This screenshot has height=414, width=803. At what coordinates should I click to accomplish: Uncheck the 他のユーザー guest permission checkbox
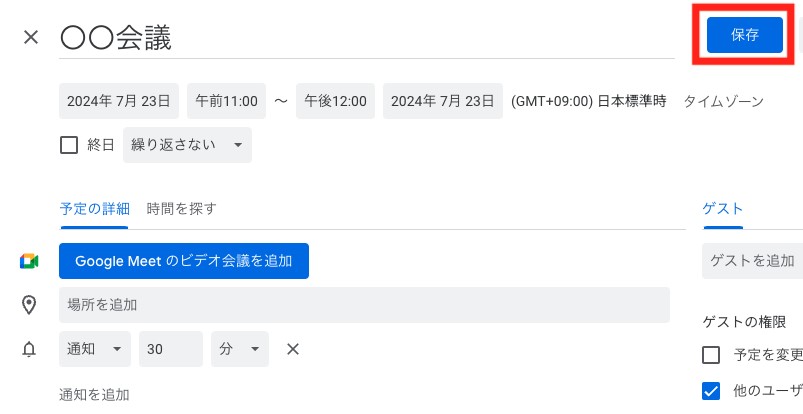pos(711,391)
